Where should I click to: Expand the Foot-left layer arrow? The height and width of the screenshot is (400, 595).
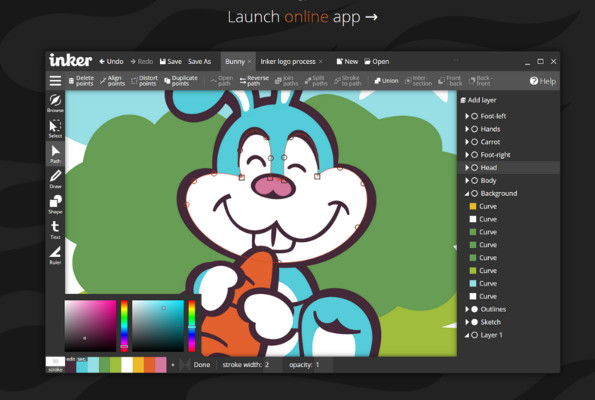click(x=467, y=116)
